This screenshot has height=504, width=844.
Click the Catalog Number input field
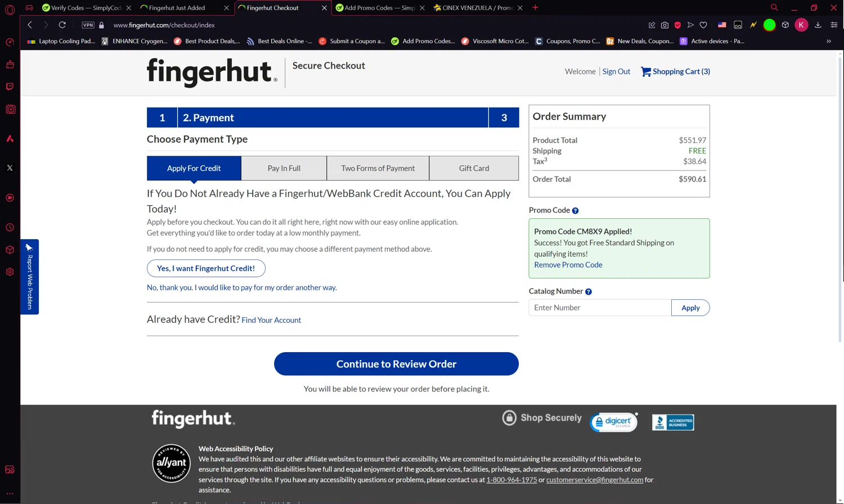click(600, 308)
